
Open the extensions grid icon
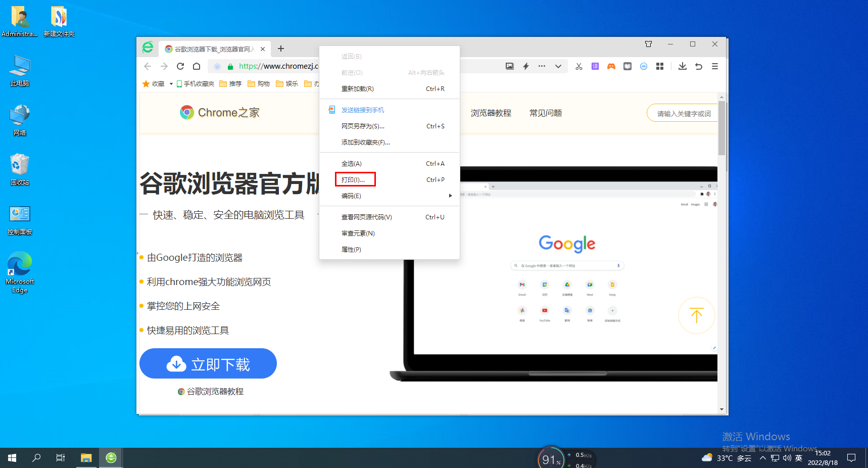point(660,66)
